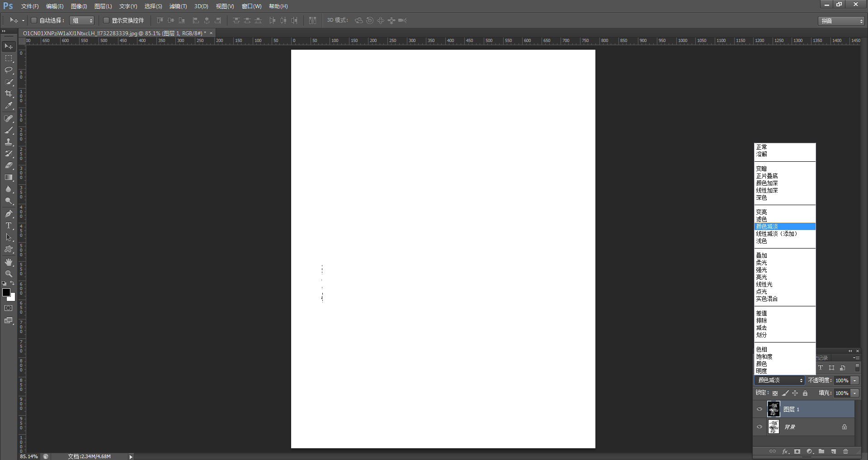The height and width of the screenshot is (460, 868).
Task: Expand status bar info arrow
Action: click(131, 457)
